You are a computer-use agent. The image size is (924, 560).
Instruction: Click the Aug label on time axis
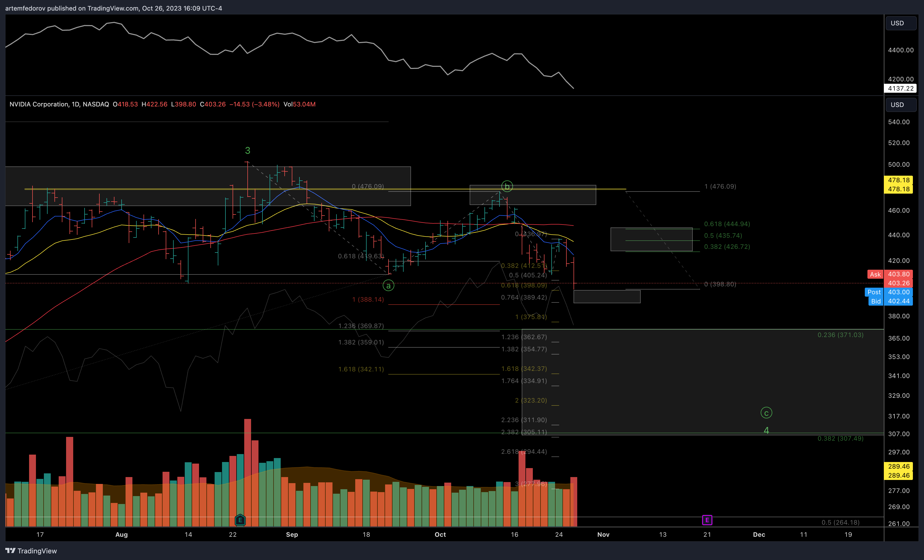coord(122,535)
